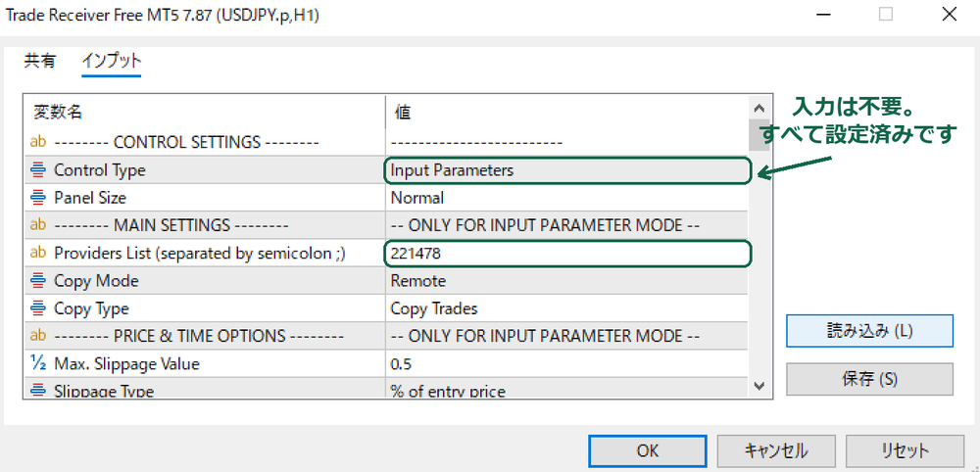Click the enum icon beside Copy Mode
980x472 pixels.
click(38, 280)
